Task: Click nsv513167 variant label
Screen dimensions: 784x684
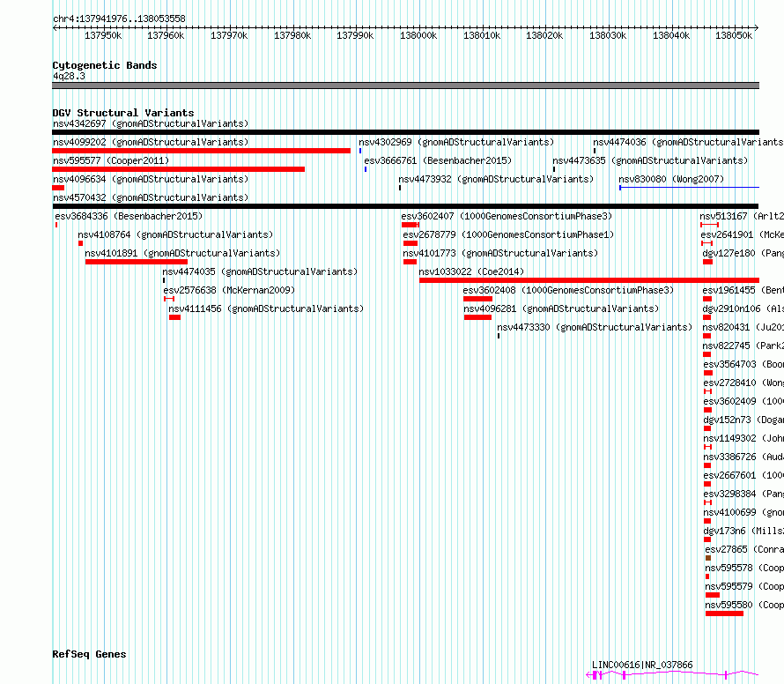Action: pos(742,216)
